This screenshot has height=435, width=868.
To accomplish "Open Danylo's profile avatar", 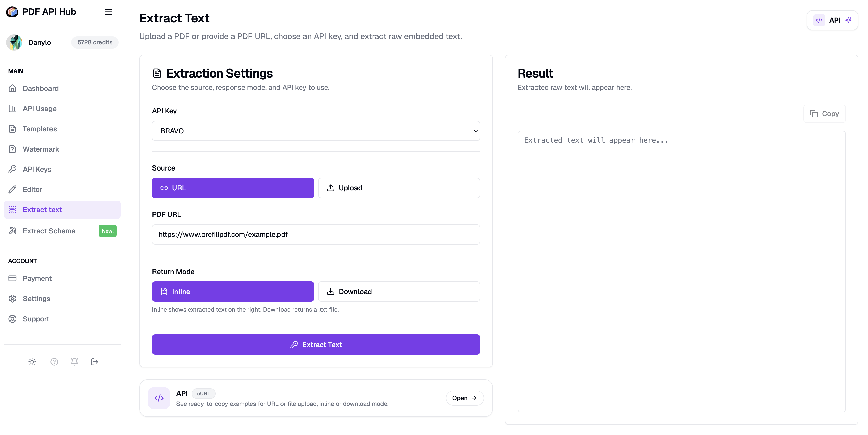I will [x=14, y=42].
